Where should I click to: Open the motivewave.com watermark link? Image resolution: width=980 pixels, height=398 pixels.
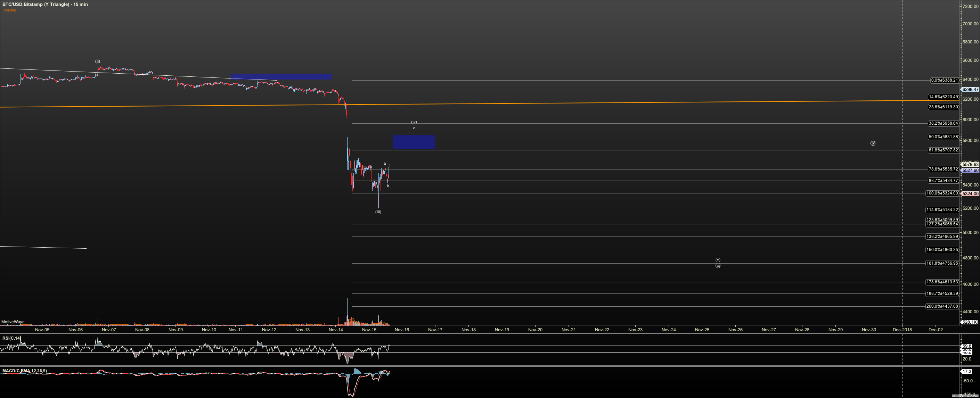[966, 396]
